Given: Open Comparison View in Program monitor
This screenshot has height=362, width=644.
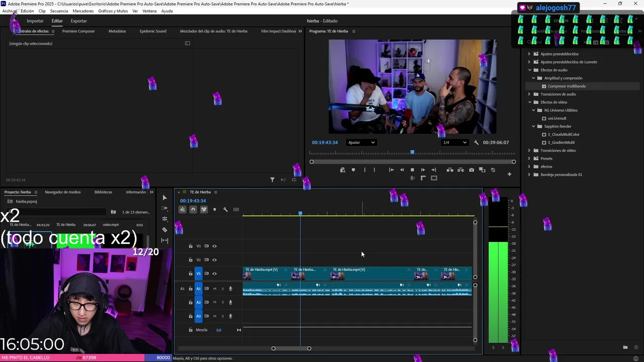Looking at the screenshot, I should [482, 170].
